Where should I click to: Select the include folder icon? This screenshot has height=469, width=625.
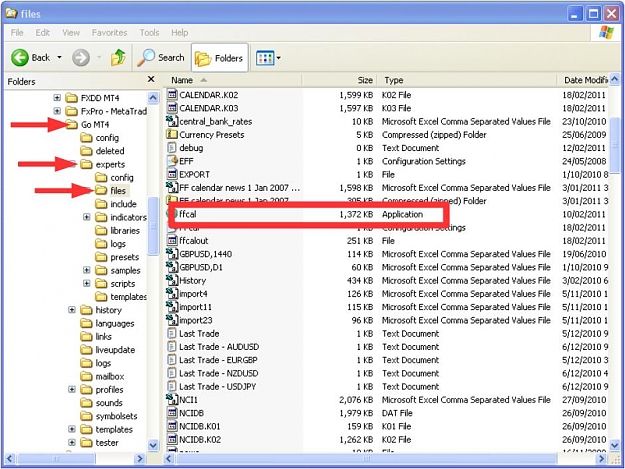tap(101, 204)
